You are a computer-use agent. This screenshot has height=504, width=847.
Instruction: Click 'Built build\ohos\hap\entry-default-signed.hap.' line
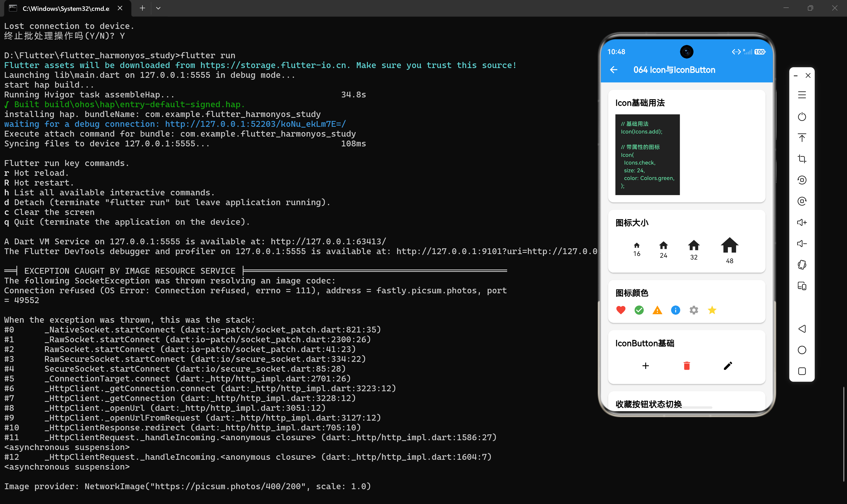(125, 104)
